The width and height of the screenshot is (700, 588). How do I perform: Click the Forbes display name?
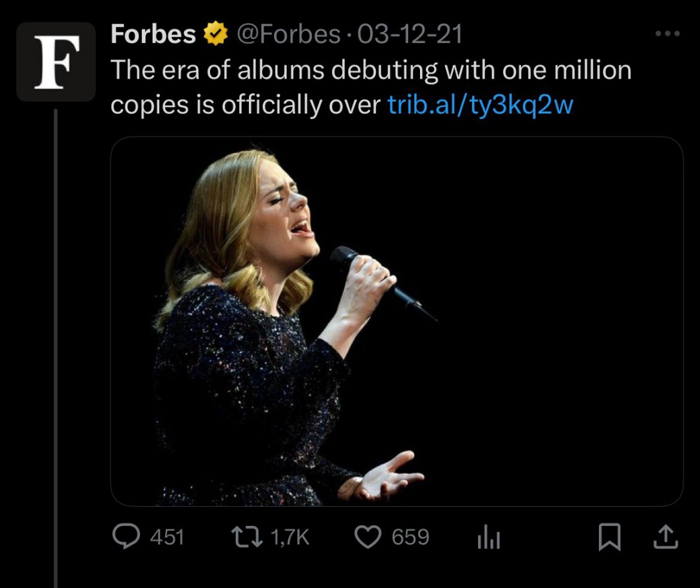click(x=153, y=34)
